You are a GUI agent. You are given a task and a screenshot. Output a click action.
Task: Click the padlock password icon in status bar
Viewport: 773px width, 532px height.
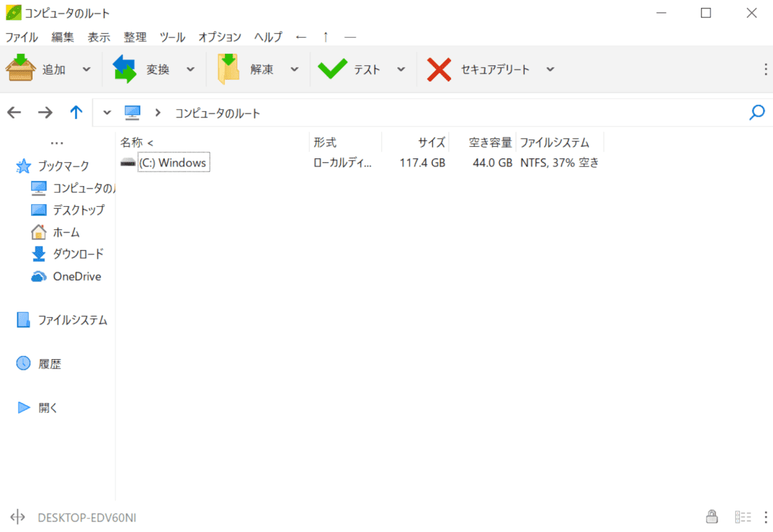711,517
